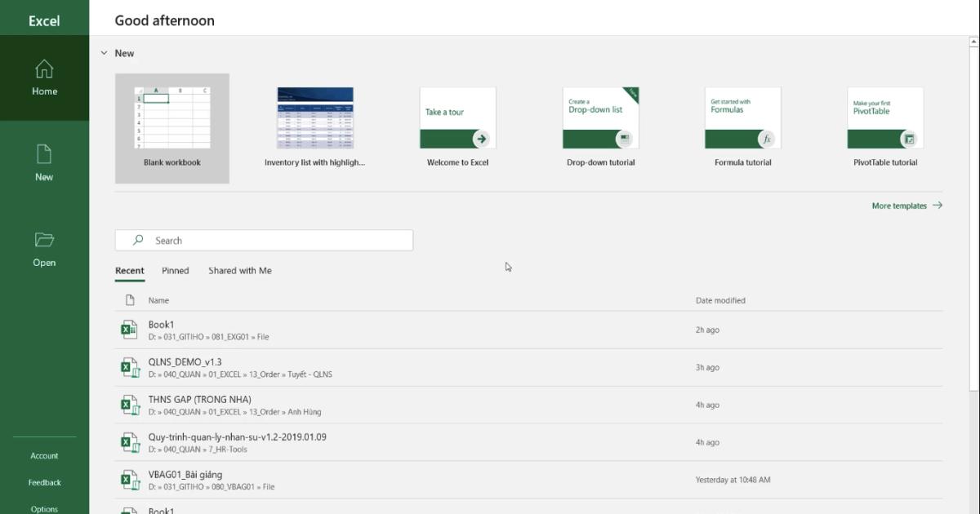Open Account settings
This screenshot has height=514, width=980.
[x=44, y=455]
